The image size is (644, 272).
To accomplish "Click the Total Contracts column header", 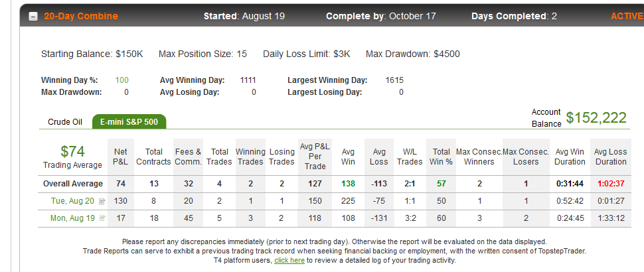I will pos(153,157).
